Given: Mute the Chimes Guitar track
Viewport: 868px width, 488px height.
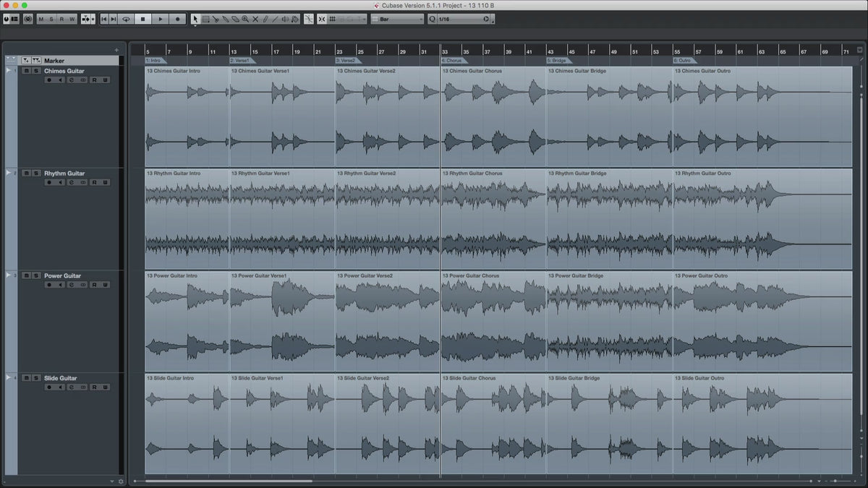Looking at the screenshot, I should [27, 71].
